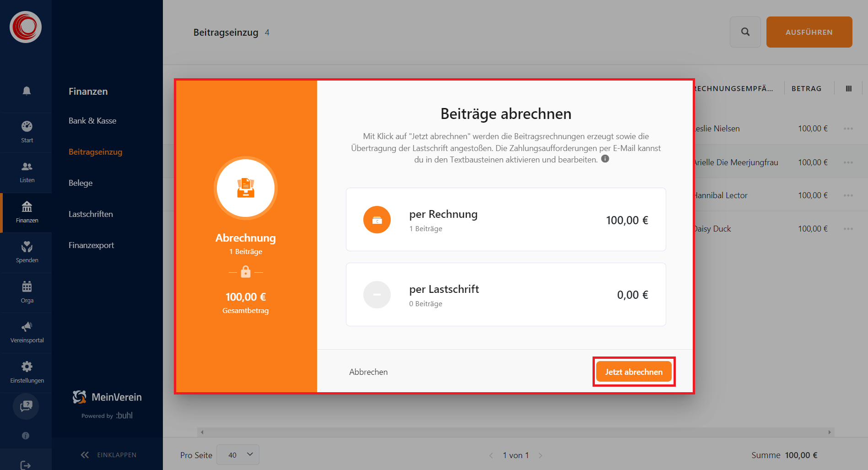
Task: Open Listen in the sidebar
Action: pyautogui.click(x=27, y=173)
